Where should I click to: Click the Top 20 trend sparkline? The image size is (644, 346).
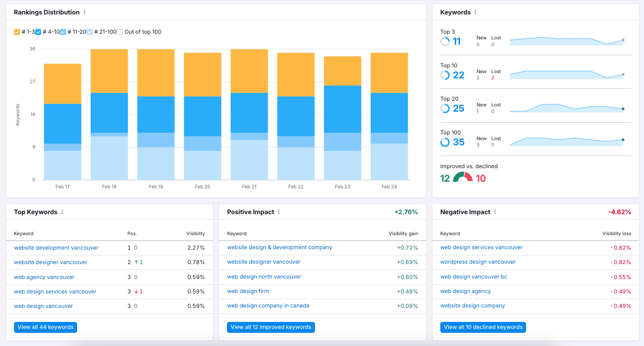[566, 108]
